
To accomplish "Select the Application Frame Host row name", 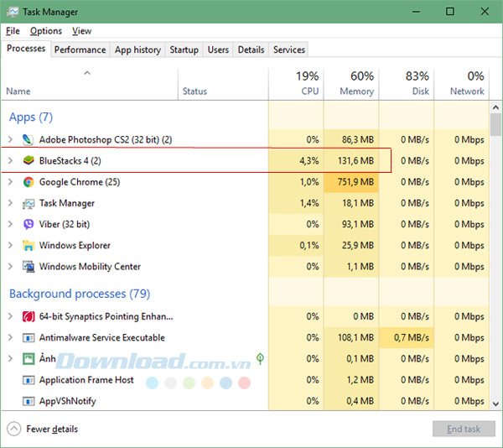I will point(86,380).
